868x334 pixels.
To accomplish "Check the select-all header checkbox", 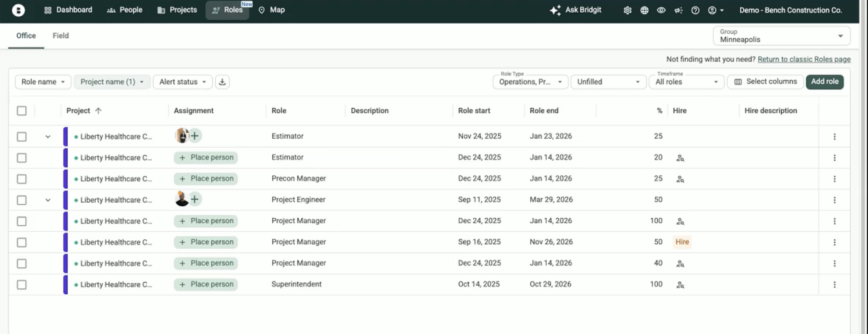I will pyautogui.click(x=22, y=111).
